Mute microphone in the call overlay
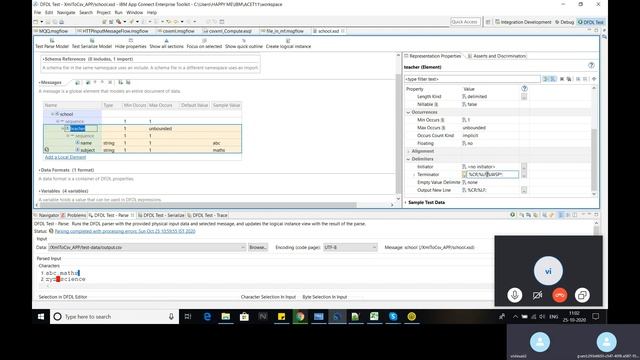Image resolution: width=640 pixels, height=360 pixels. 515,295
